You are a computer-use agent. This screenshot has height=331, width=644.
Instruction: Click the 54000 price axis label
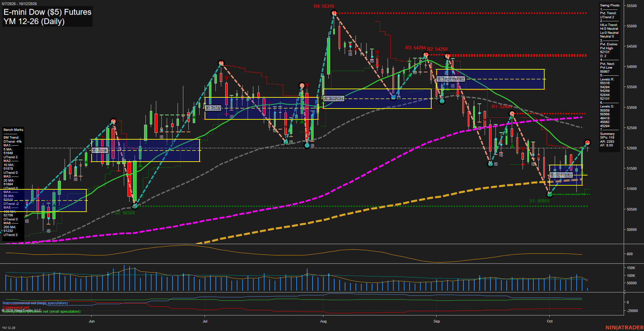632,67
